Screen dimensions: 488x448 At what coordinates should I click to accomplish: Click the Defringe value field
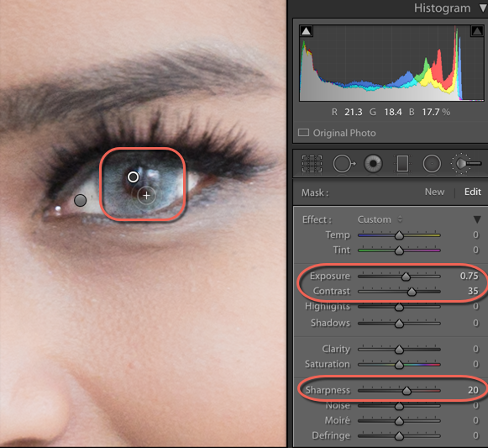click(x=475, y=435)
